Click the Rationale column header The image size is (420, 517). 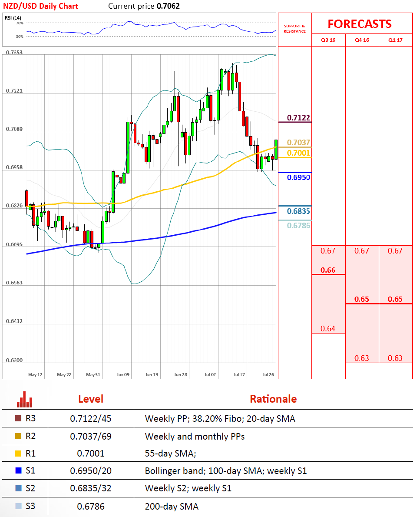(x=273, y=399)
